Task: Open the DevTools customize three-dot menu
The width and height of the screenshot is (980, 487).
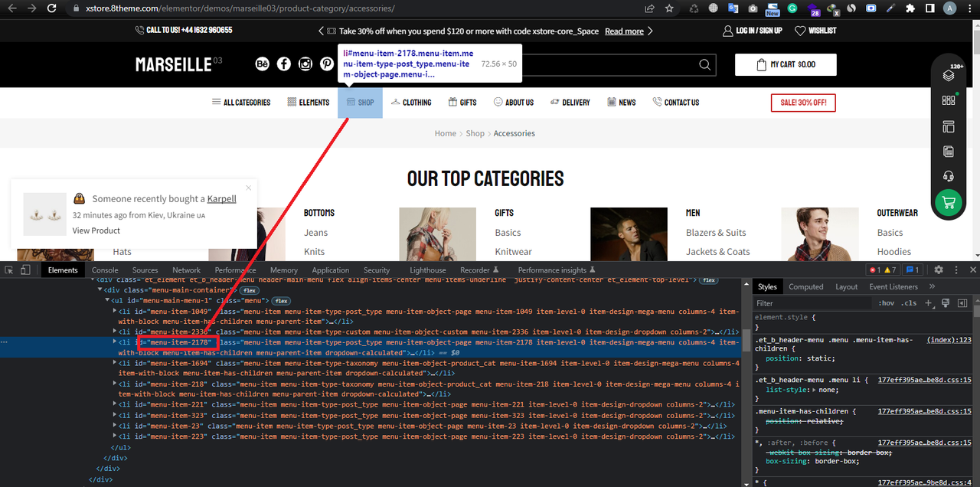Action: 956,270
